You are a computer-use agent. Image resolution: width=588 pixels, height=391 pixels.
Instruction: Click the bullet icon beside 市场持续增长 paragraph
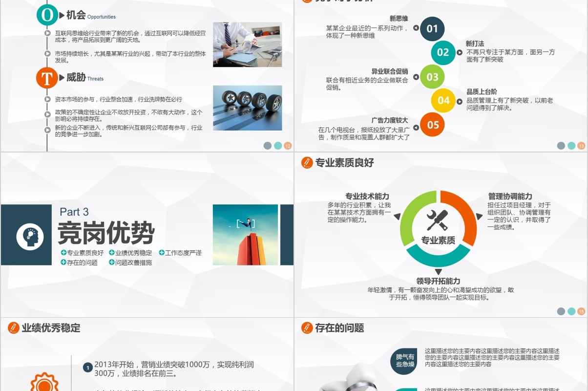(x=47, y=53)
